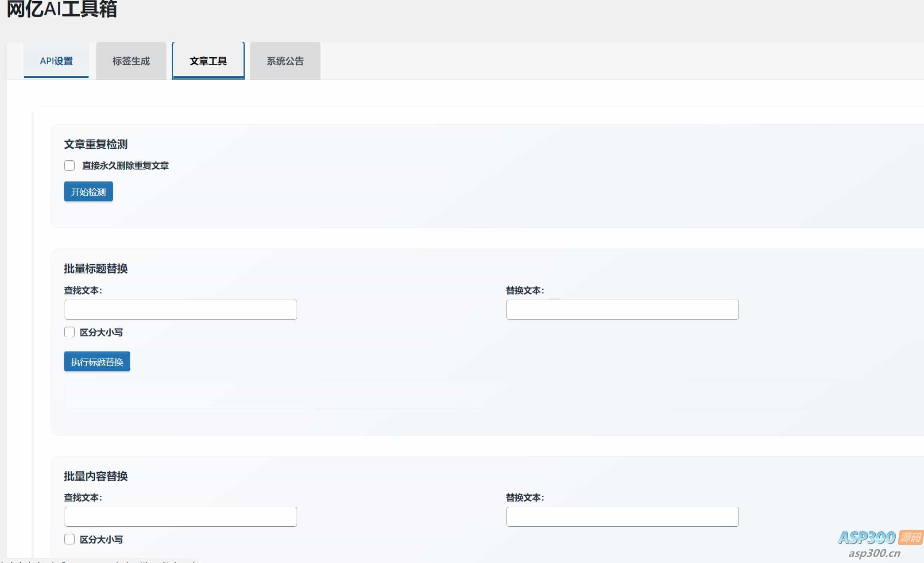Switch to the API设置 tab

(x=56, y=61)
